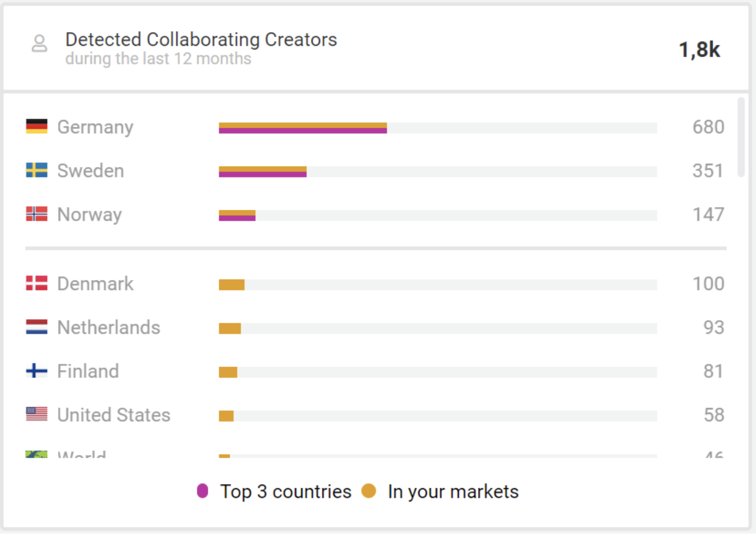756x534 pixels.
Task: Click the Norway flag icon
Action: 37,214
